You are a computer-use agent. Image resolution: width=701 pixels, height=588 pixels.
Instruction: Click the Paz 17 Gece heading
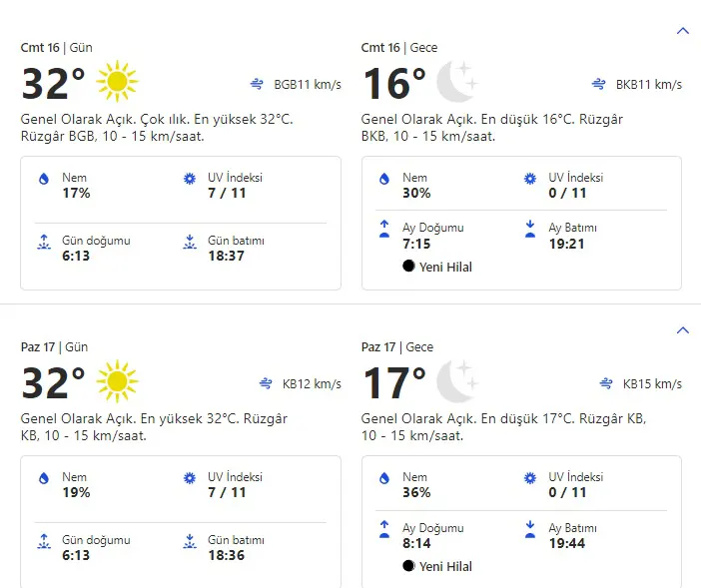point(396,347)
